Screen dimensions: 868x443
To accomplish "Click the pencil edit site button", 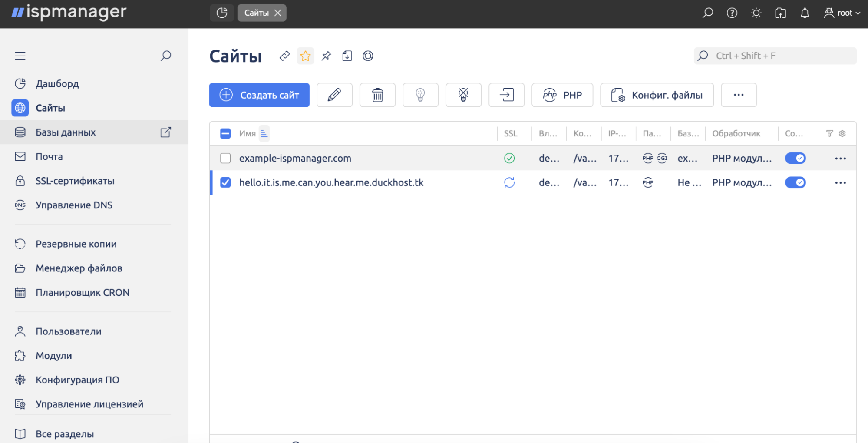I will click(334, 95).
